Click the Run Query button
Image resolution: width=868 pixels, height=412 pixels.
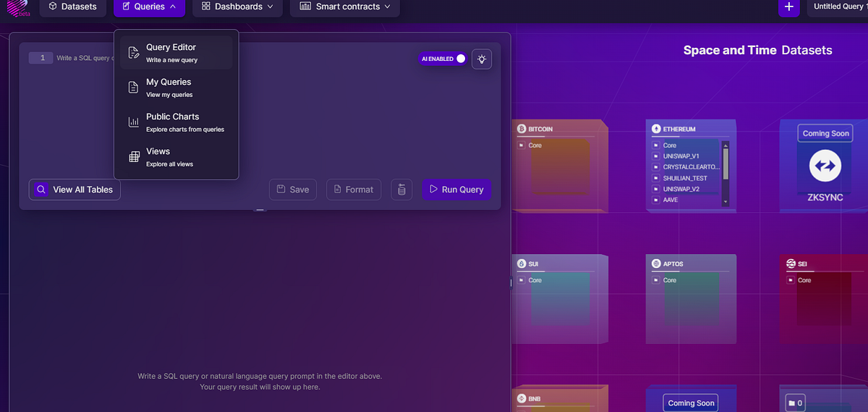pyautogui.click(x=456, y=190)
